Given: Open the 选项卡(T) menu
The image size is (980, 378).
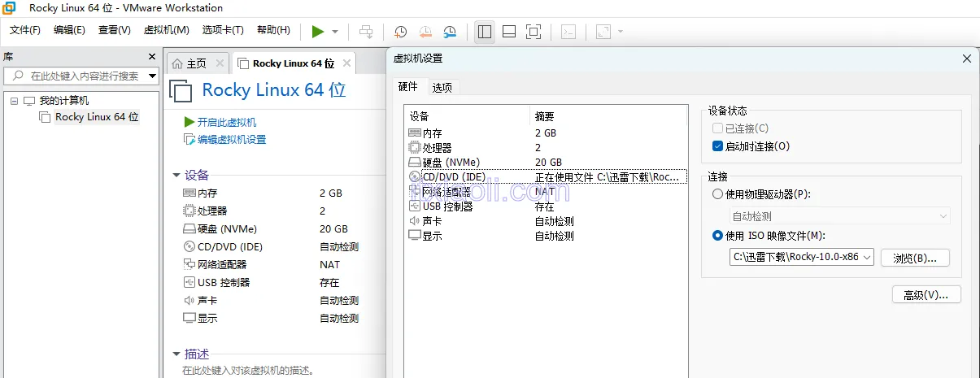Looking at the screenshot, I should pos(223,30).
